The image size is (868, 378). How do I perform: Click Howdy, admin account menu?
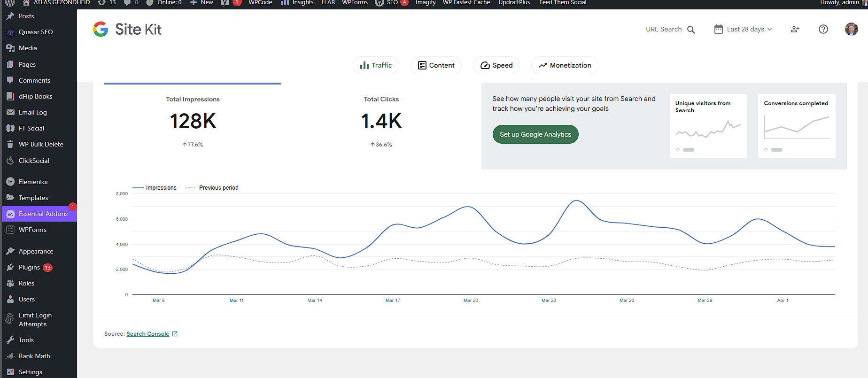(843, 2)
